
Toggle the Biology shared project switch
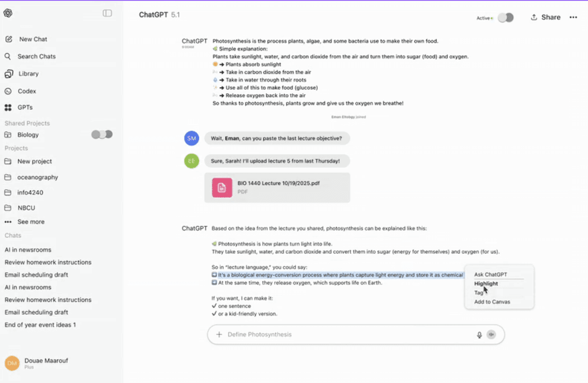tap(102, 134)
